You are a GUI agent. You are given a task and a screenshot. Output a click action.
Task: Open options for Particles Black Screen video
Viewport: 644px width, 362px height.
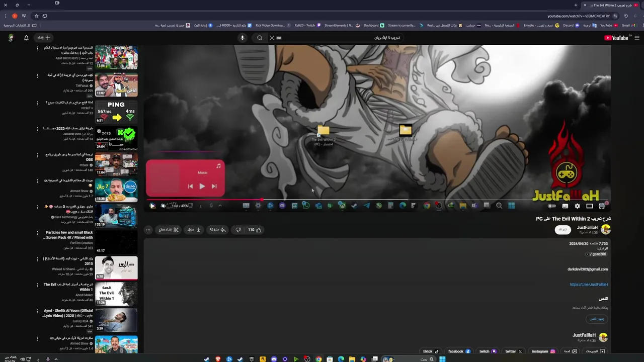[x=37, y=233]
